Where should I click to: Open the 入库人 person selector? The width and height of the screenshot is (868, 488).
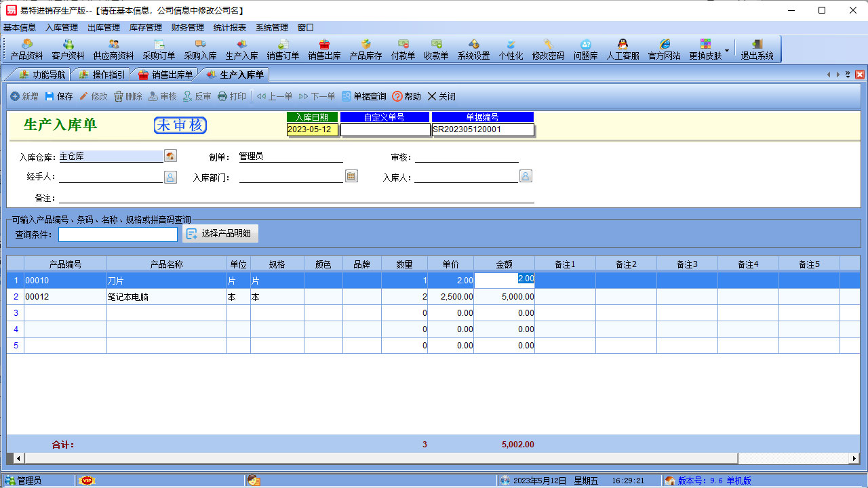pyautogui.click(x=526, y=176)
